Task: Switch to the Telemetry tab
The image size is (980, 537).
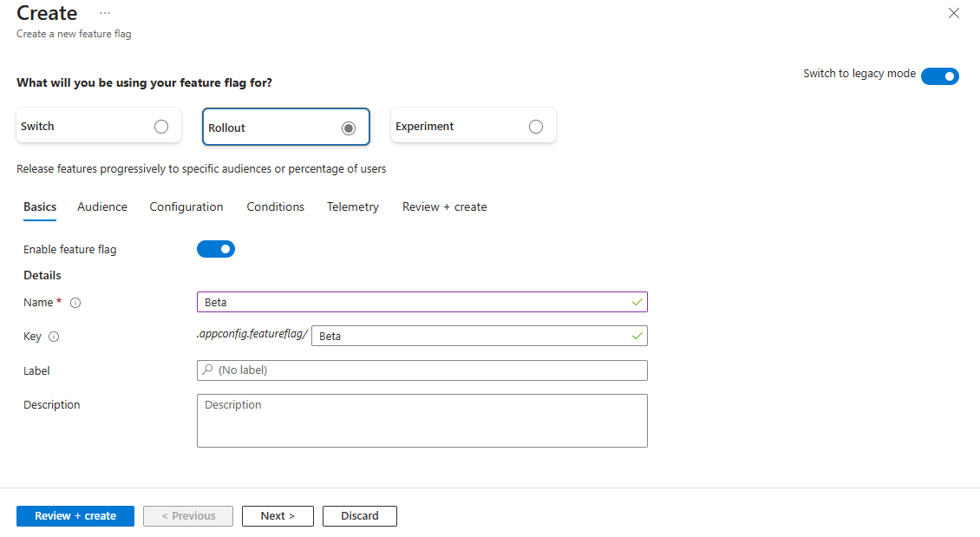Action: coord(352,206)
